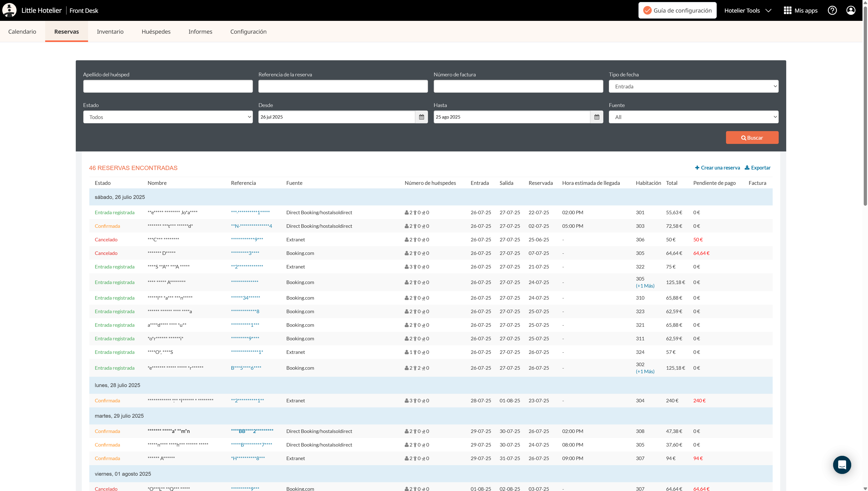The width and height of the screenshot is (868, 491).
Task: Open the help question mark icon
Action: pyautogui.click(x=832, y=11)
